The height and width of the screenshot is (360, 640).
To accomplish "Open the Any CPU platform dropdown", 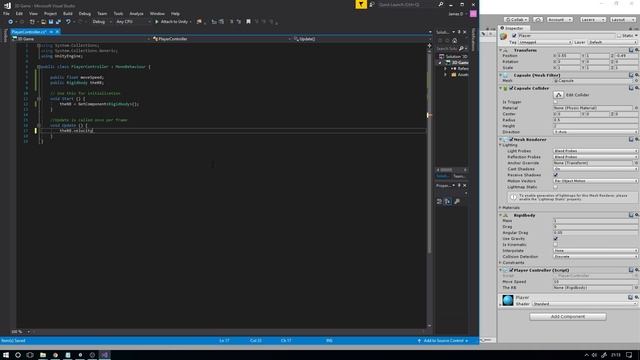I will tap(133, 22).
